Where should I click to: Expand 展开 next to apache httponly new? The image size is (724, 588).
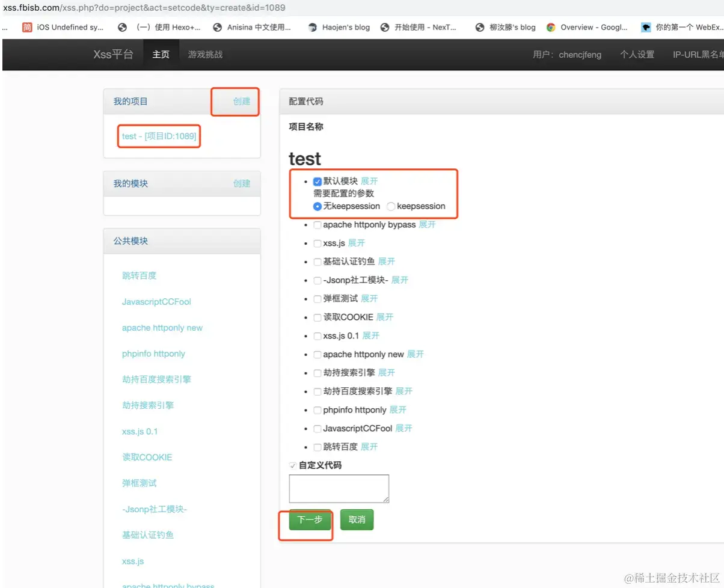(416, 354)
